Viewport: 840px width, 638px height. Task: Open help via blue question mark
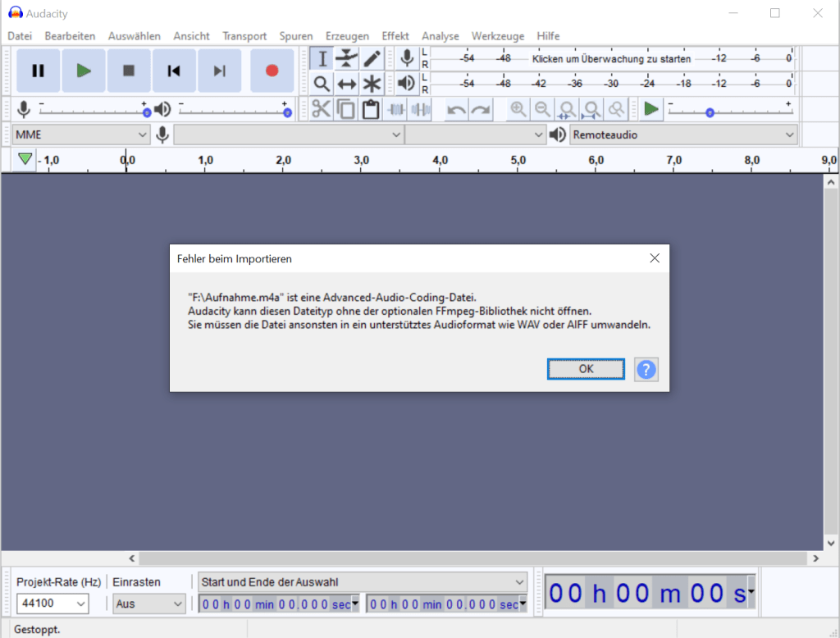(646, 369)
